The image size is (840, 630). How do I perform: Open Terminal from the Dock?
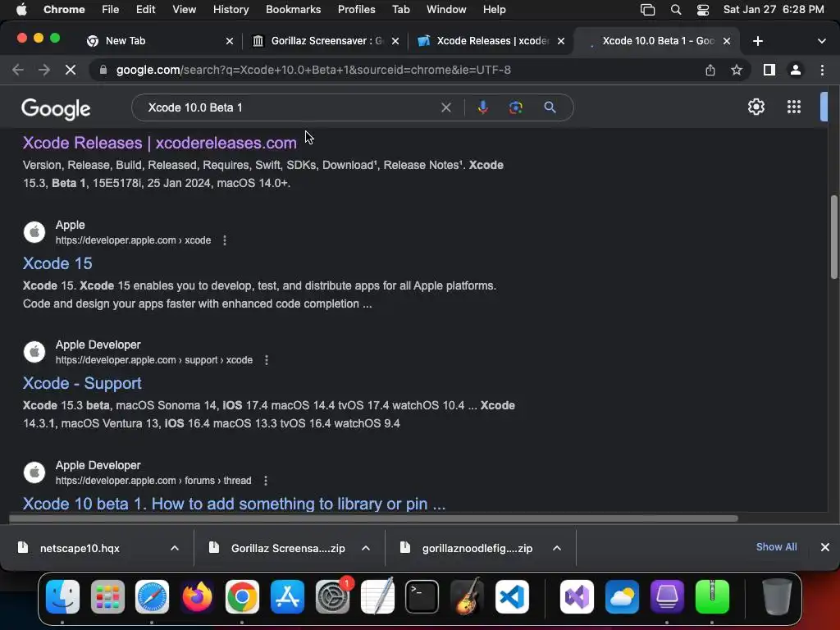(x=422, y=596)
